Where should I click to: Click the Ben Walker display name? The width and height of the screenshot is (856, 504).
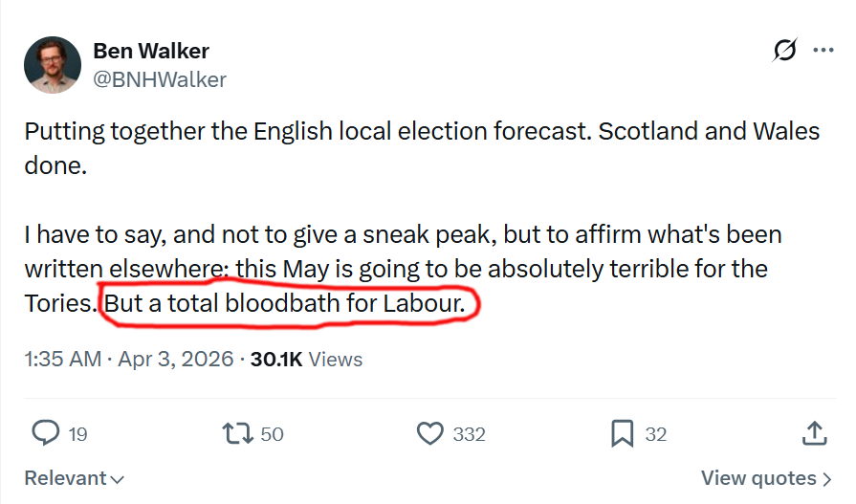151,51
